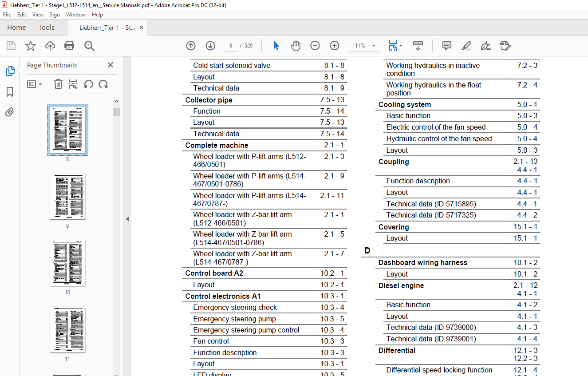
Task: Open the View menu
Action: coord(38,15)
